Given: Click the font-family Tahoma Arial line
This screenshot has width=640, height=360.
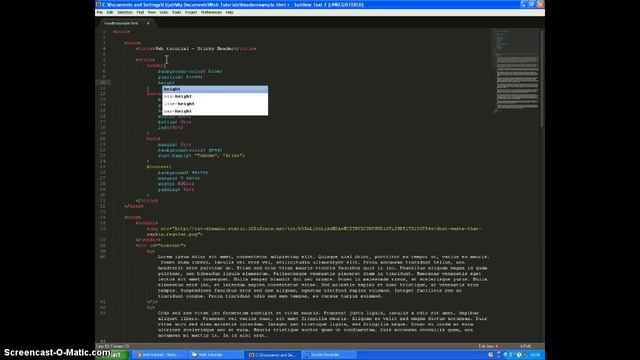Looking at the screenshot, I should coord(201,156).
